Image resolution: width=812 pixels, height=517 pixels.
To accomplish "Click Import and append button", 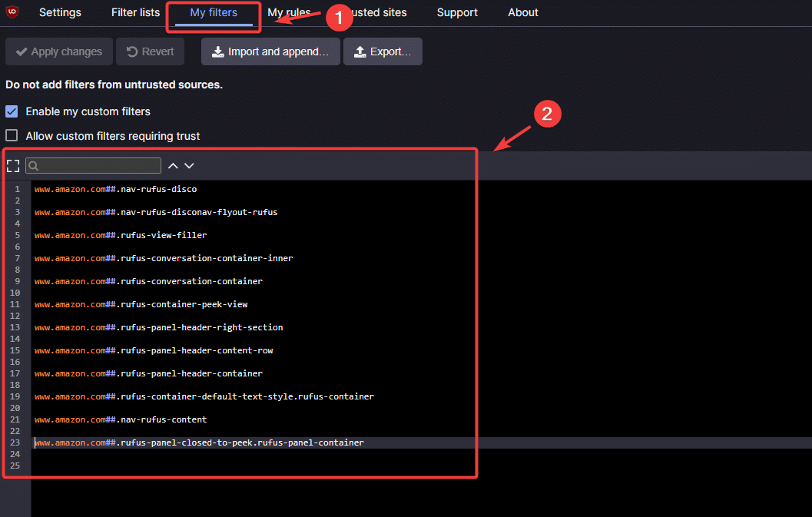I will point(270,51).
